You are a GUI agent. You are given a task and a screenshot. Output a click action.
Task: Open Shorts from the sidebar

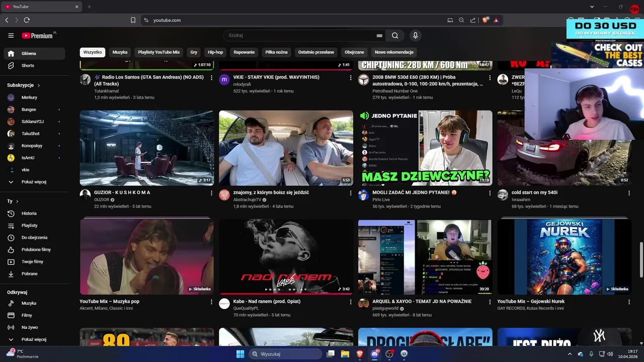(34, 65)
